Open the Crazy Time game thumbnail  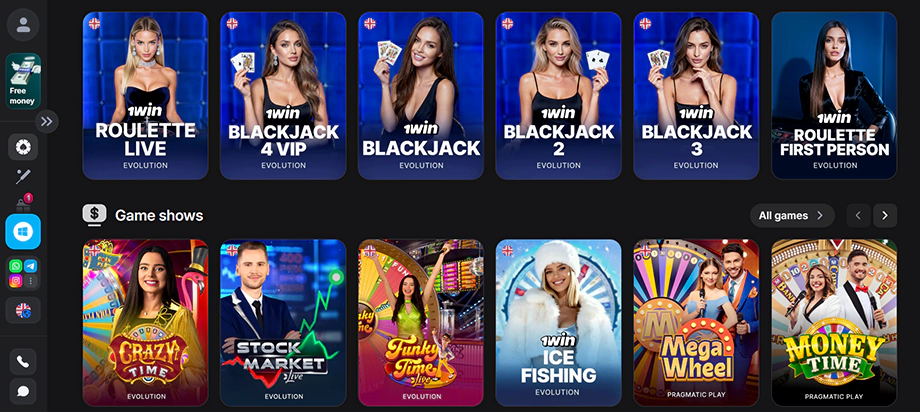pos(146,322)
